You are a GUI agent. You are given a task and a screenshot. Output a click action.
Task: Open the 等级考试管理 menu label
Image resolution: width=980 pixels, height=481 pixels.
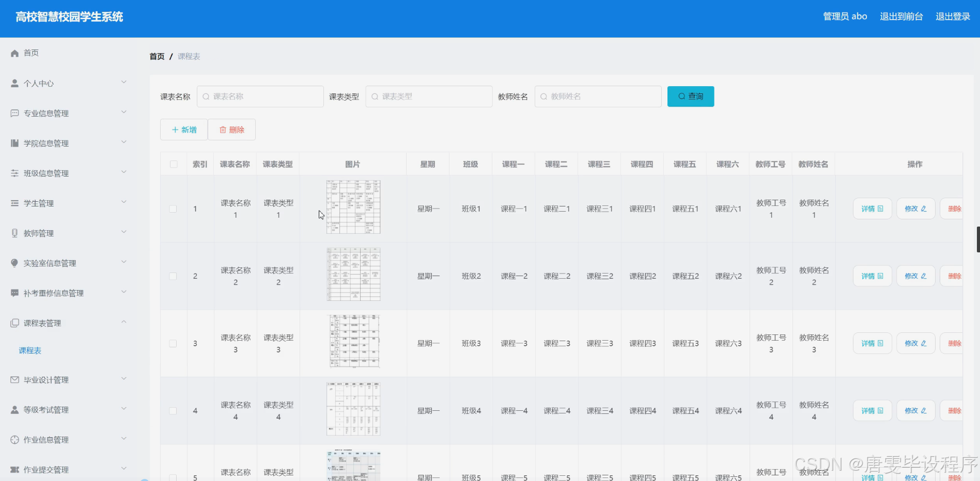(x=46, y=410)
